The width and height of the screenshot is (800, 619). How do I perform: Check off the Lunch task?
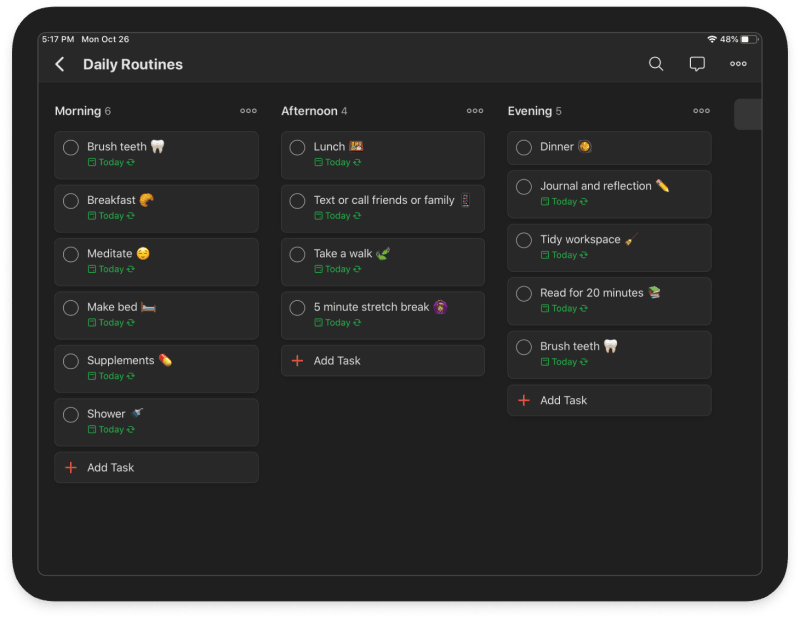(297, 147)
